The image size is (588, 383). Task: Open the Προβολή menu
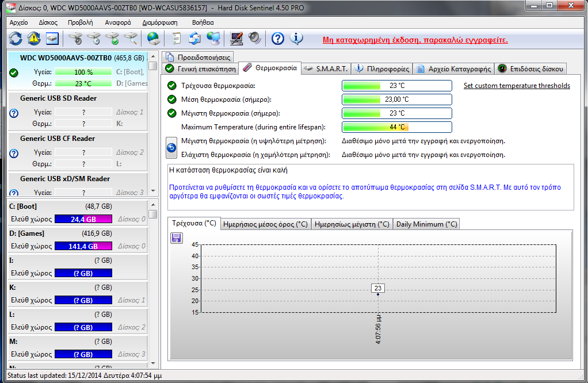pos(80,22)
